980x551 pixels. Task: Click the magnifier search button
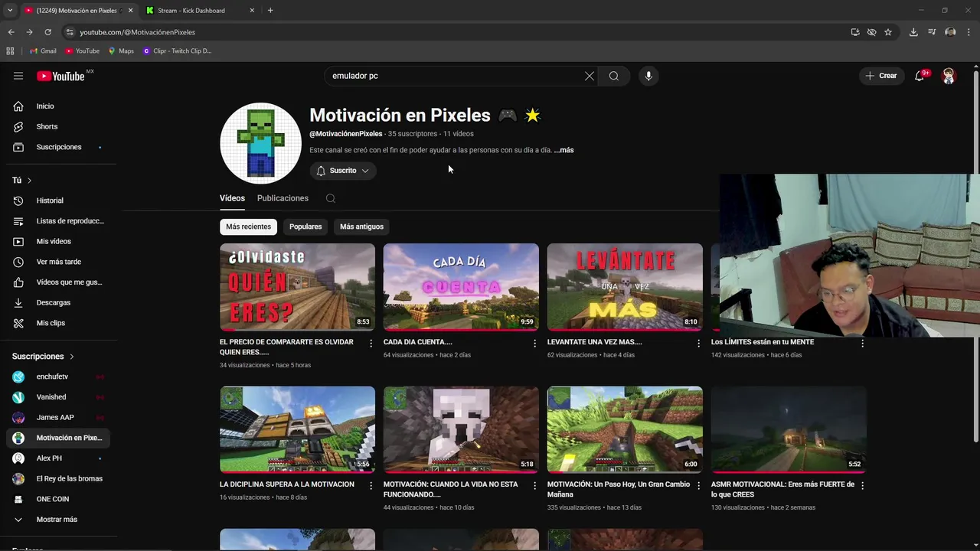coord(614,76)
